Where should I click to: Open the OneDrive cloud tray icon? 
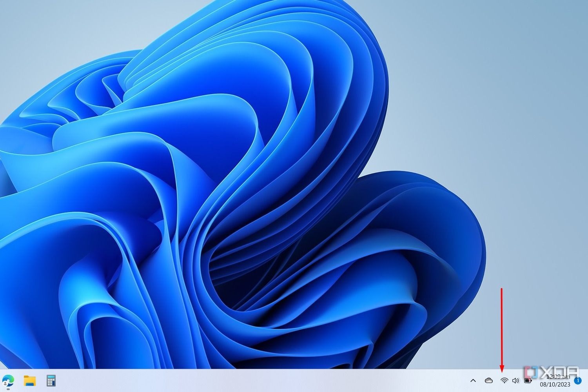point(488,380)
